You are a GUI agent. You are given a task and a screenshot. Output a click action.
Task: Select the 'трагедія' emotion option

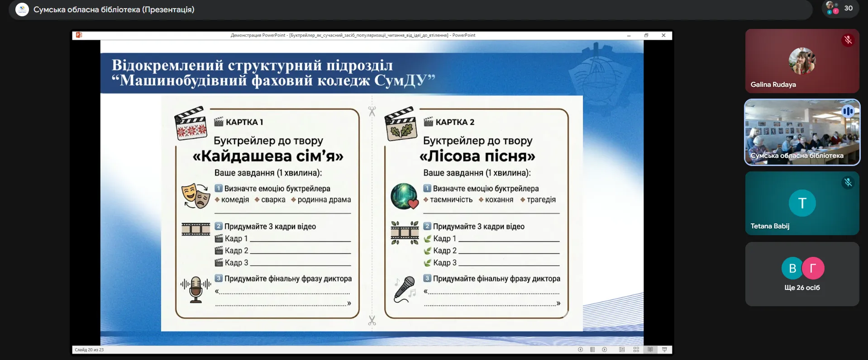(x=541, y=199)
